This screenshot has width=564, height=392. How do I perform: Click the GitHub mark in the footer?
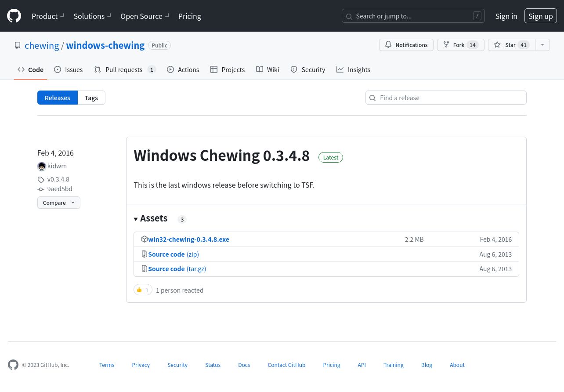pyautogui.click(x=13, y=365)
